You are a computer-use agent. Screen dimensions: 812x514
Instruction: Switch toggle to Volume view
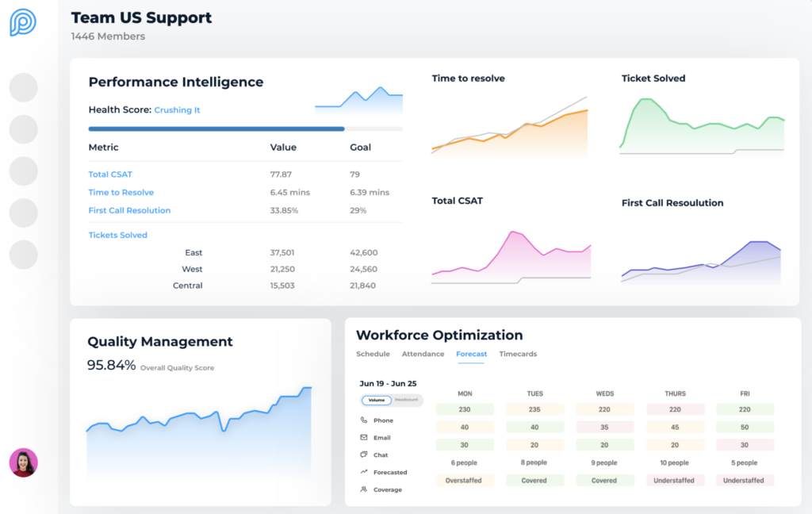point(377,400)
